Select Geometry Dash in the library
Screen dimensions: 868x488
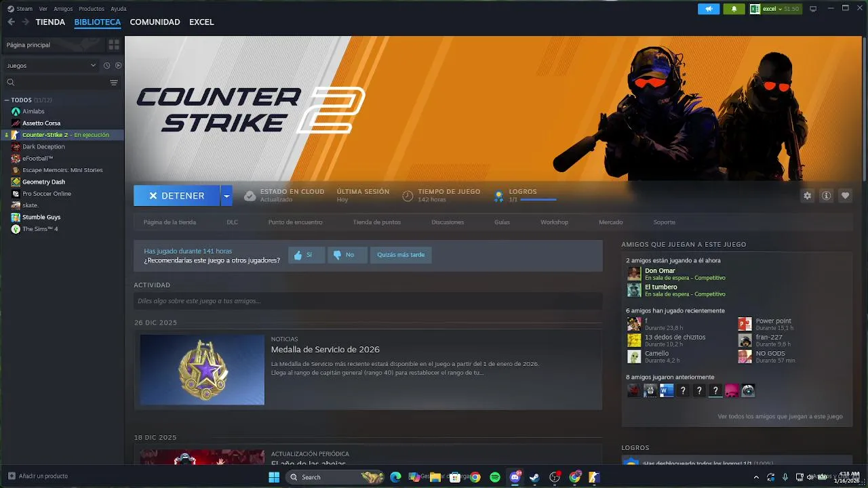(x=43, y=182)
